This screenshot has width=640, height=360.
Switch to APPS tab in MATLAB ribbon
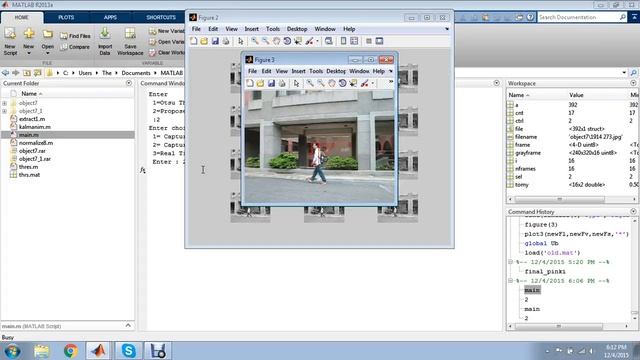pyautogui.click(x=110, y=18)
